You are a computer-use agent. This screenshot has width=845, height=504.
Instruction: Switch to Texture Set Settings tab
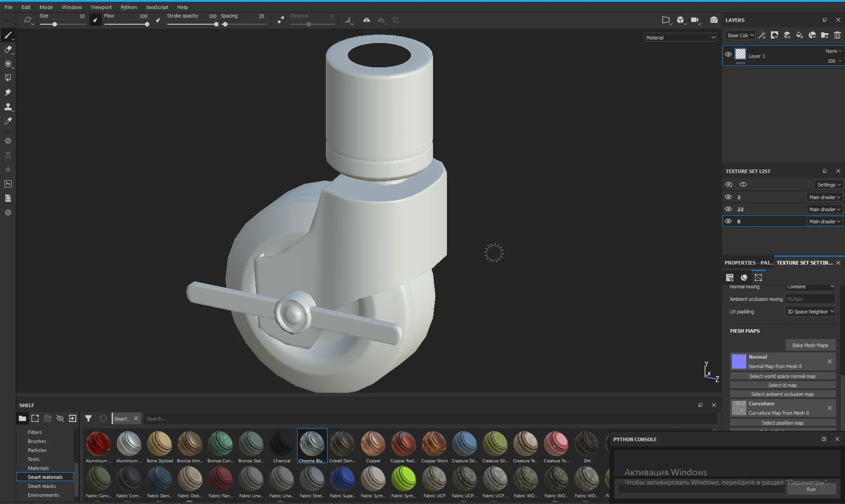click(804, 263)
